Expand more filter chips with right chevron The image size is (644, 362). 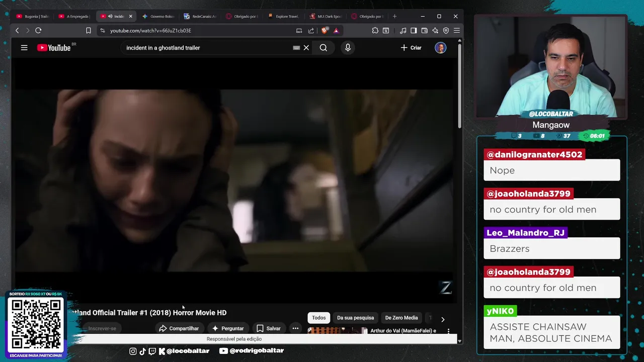[x=443, y=319]
